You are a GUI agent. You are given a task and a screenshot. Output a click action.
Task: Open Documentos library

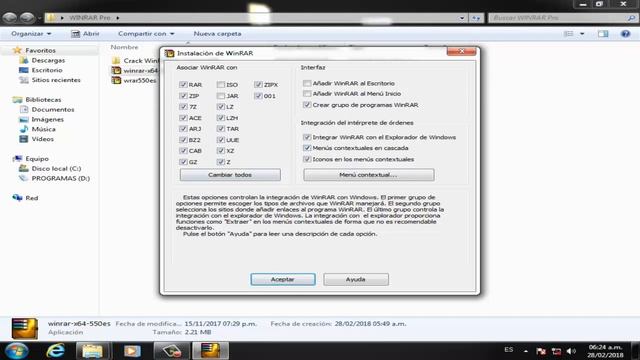coord(53,109)
